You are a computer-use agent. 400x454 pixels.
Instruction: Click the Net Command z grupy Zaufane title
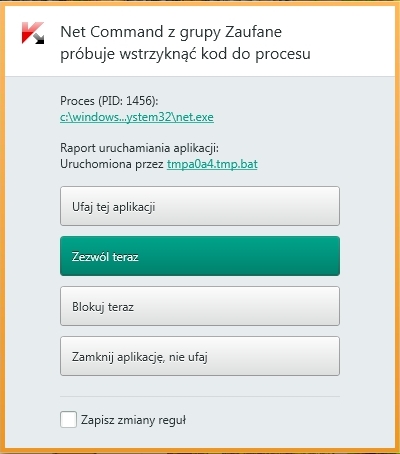pos(171,32)
